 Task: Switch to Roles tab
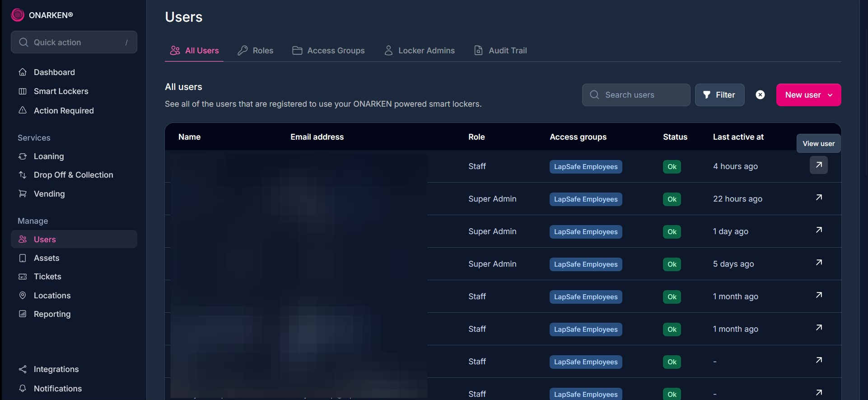point(256,51)
